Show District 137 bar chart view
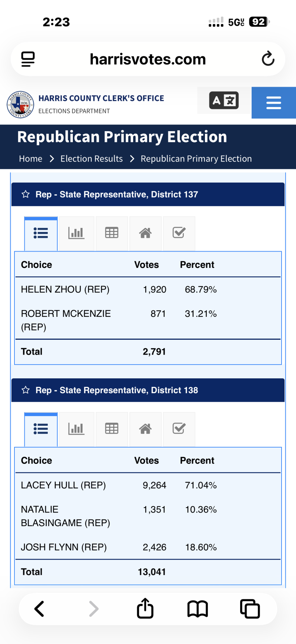The width and height of the screenshot is (296, 644). click(x=76, y=233)
